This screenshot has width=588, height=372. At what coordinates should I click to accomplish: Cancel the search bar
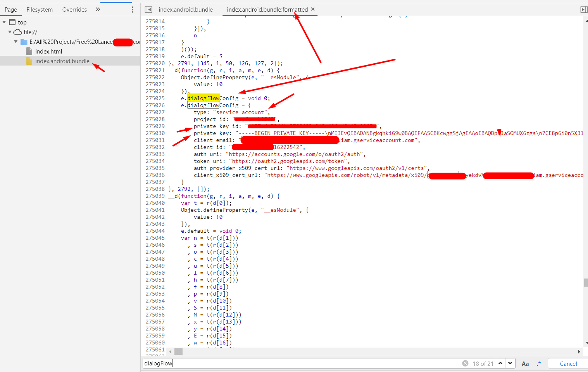point(568,363)
